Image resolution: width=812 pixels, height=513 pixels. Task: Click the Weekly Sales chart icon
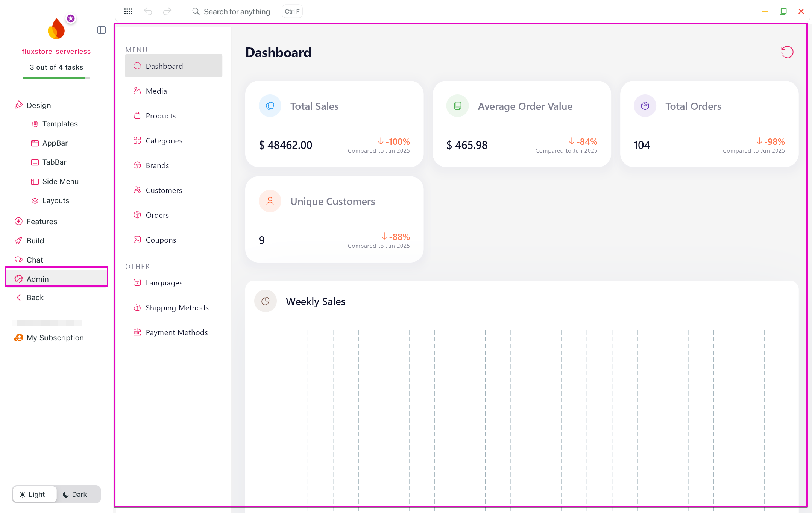266,301
